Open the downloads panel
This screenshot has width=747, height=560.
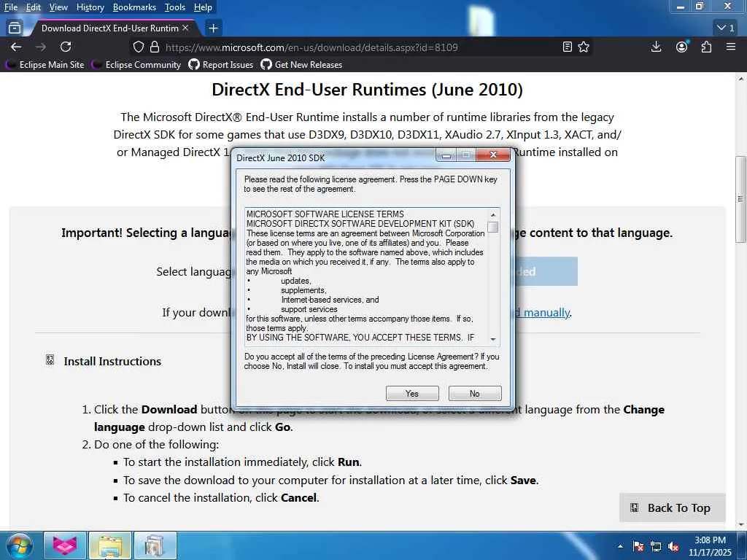coord(656,47)
